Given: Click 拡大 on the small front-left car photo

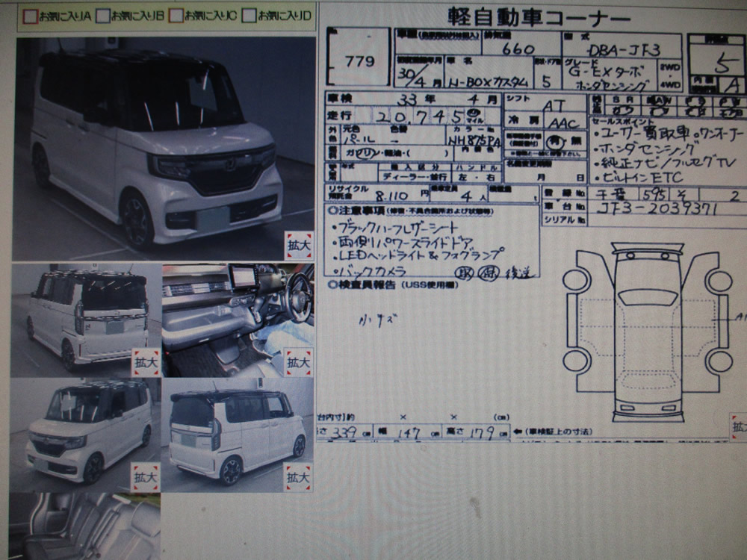Looking at the screenshot, I should pos(146,477).
